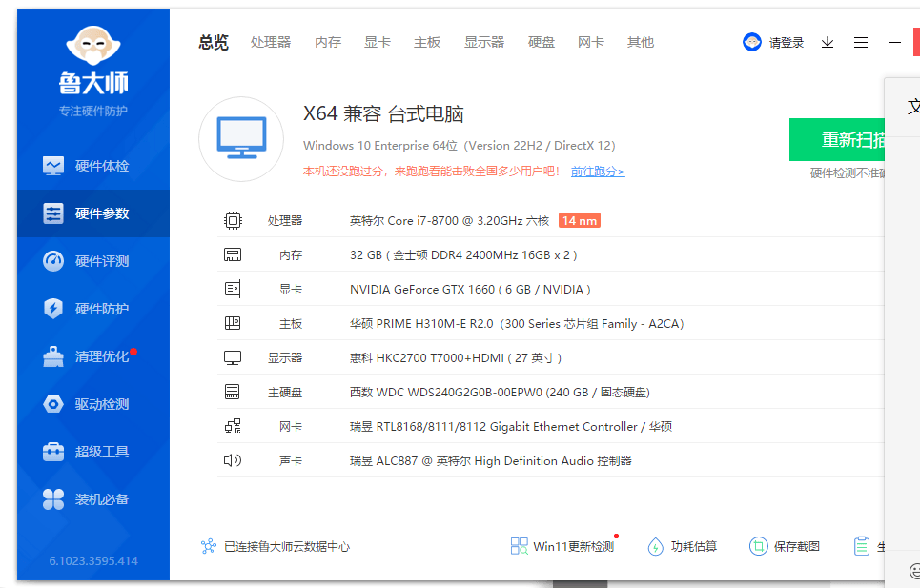Viewport: 920px width, 588px height.
Task: Select the 惠科 HKC2700 monitor text
Action: pyautogui.click(x=456, y=357)
